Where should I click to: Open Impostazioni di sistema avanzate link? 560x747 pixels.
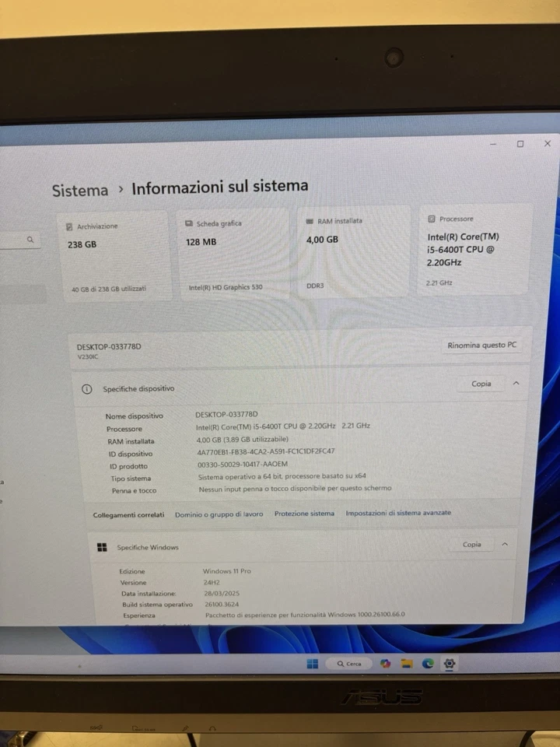(x=398, y=513)
